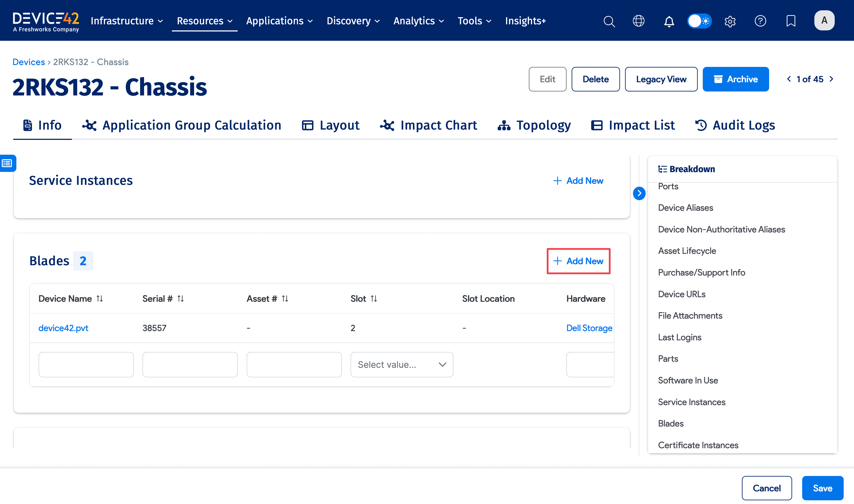Open the bookmark icon in header
The image size is (854, 504).
[791, 21]
